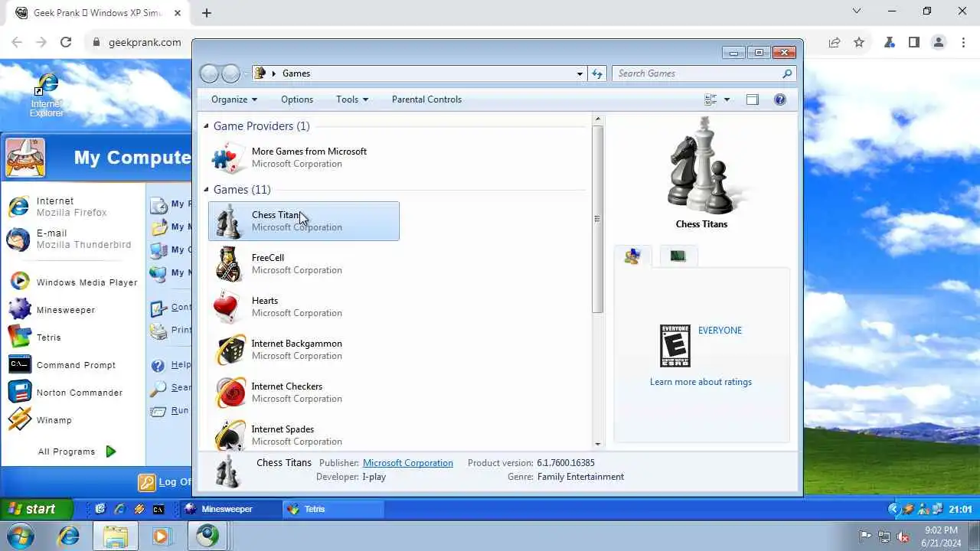Bookmark this page with star icon
Viewport: 980px width, 551px height.
[859, 43]
